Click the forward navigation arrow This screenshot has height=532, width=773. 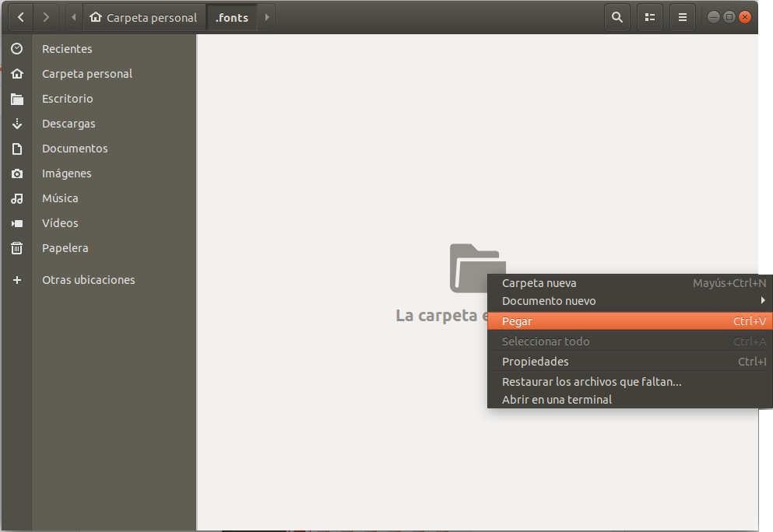click(46, 16)
